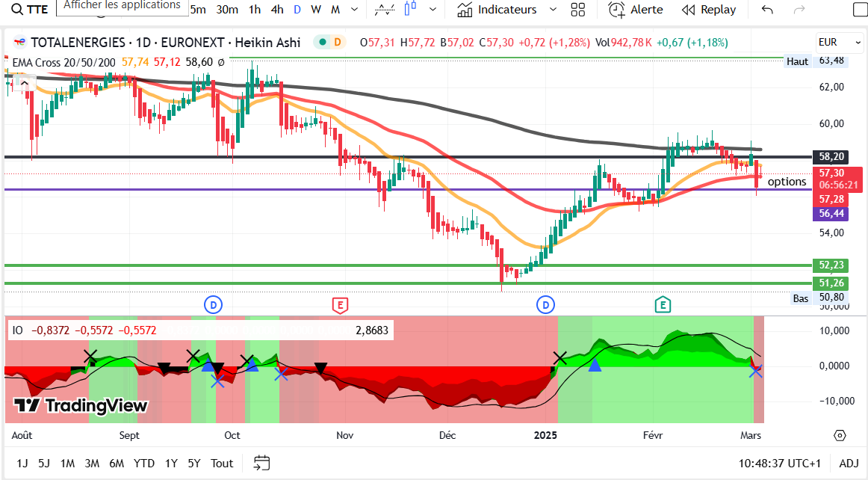Open the bar pattern tool icon

point(385,10)
